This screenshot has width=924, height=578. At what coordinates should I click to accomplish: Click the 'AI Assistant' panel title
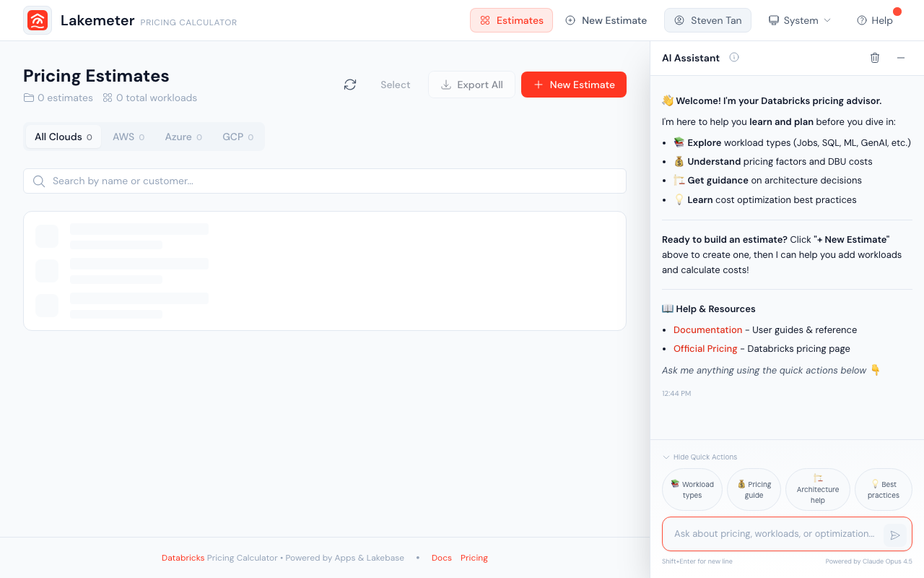tap(691, 58)
